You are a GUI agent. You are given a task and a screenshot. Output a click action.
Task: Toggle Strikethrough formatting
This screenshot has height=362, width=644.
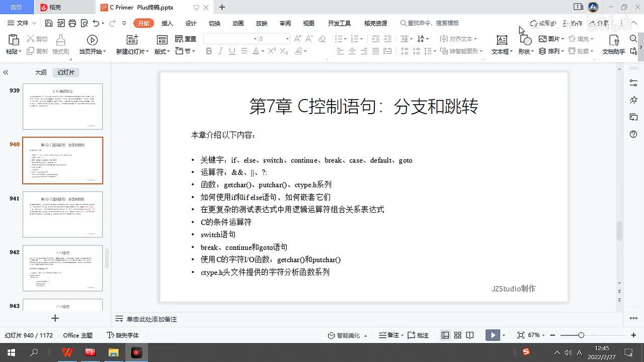(x=244, y=51)
